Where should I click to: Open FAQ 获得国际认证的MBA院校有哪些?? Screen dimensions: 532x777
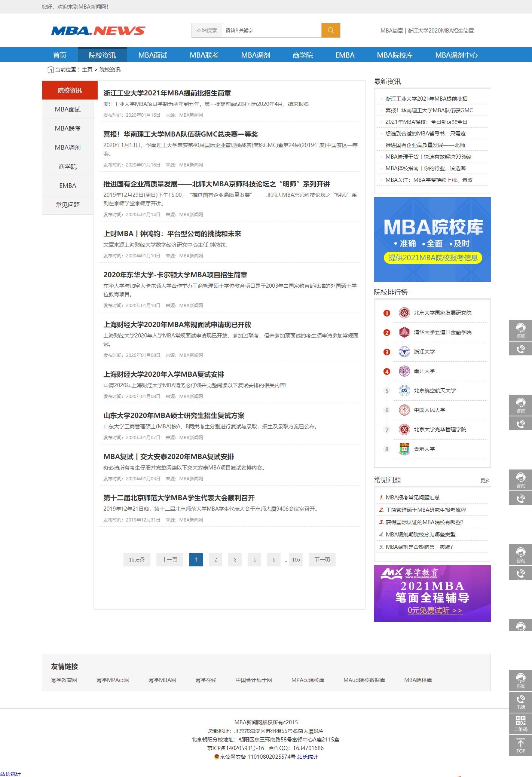425,522
